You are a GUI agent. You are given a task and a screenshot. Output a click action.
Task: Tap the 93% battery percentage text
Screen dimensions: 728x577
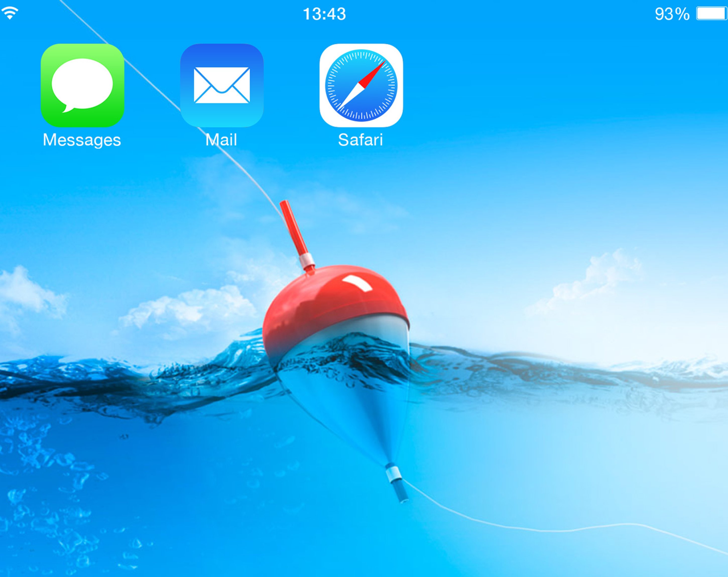coord(672,14)
